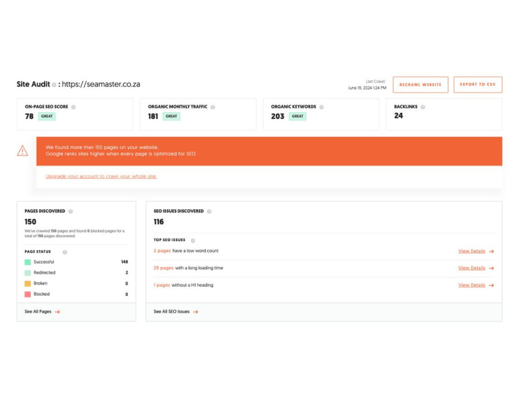Click the Successful count 148
The height and width of the screenshot is (399, 532).
(124, 262)
